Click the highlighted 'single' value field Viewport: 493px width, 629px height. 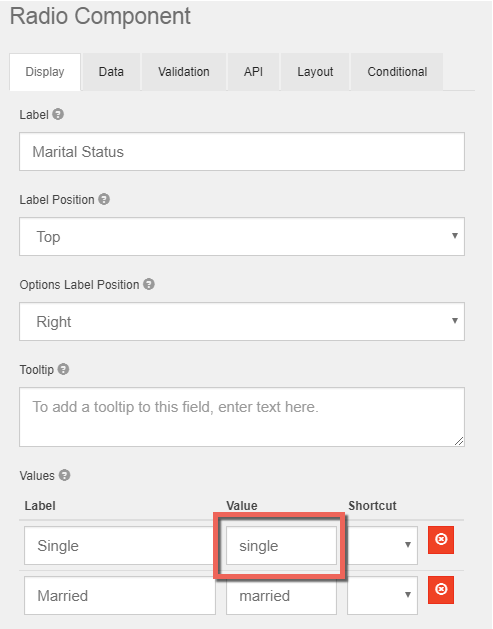(x=281, y=545)
